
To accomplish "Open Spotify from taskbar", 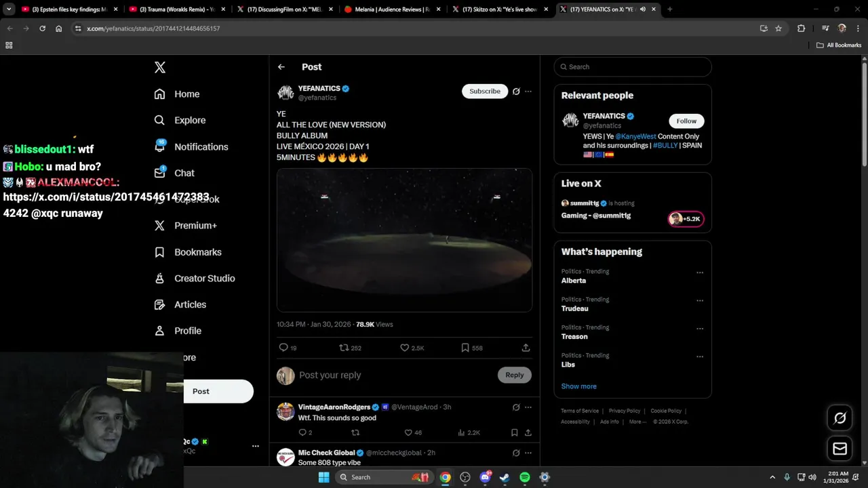I will [524, 477].
